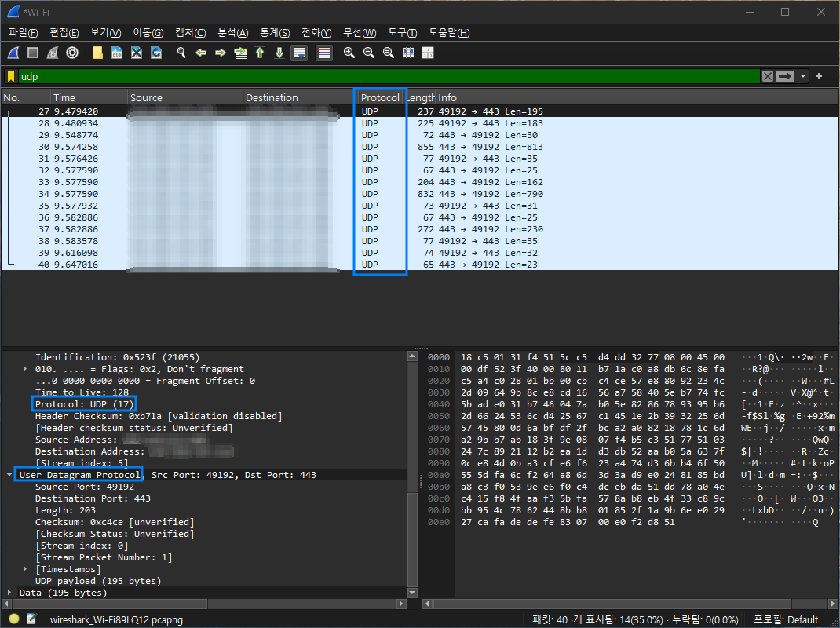Open the 분석(A) menu

pos(232,33)
